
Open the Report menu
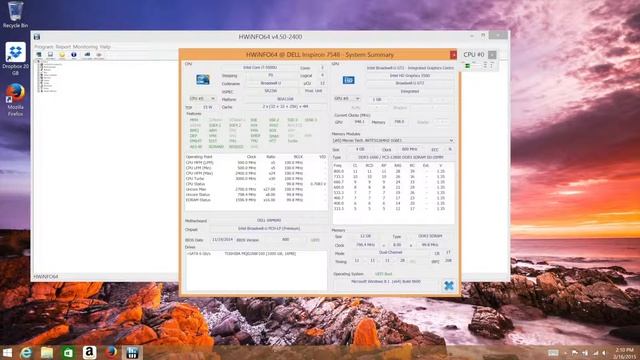click(x=63, y=47)
